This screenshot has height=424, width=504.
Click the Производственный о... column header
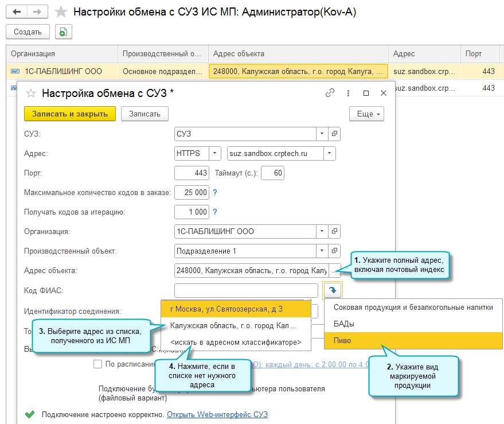pyautogui.click(x=163, y=54)
